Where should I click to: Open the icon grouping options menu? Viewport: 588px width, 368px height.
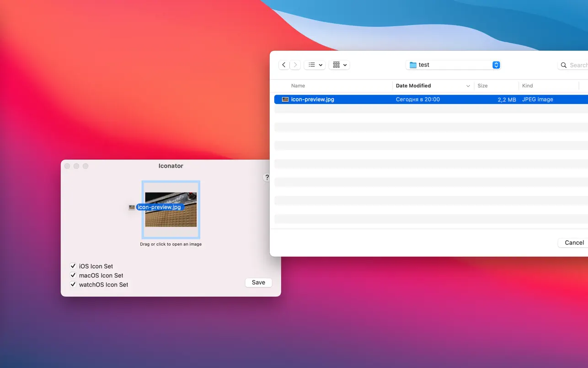(x=340, y=65)
